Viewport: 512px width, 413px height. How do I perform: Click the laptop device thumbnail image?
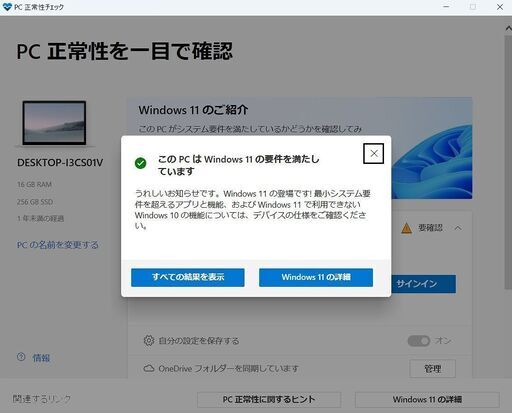point(54,123)
